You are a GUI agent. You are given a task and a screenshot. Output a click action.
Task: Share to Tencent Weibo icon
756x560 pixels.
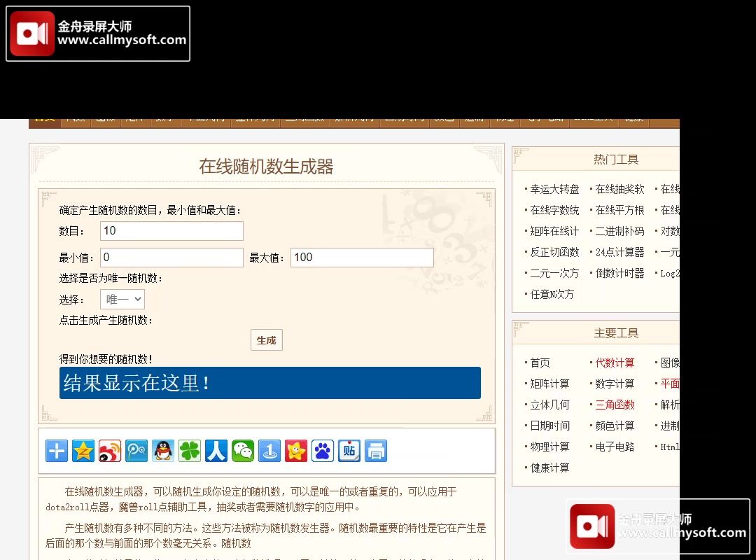pyautogui.click(x=136, y=451)
